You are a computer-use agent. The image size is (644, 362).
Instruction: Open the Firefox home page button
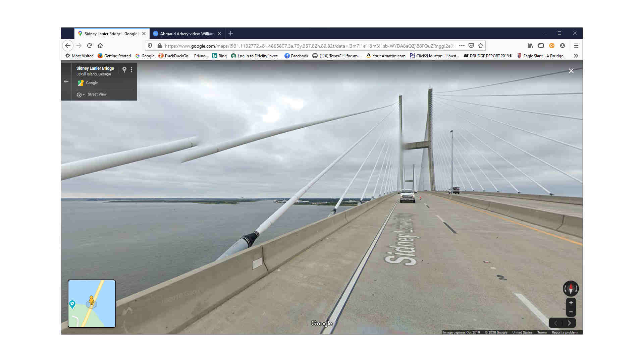100,46
